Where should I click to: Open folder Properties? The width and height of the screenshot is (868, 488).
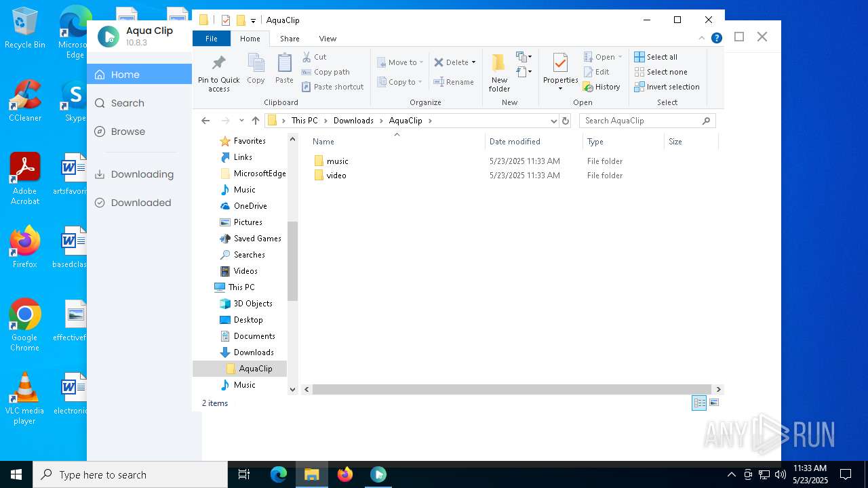tap(560, 73)
